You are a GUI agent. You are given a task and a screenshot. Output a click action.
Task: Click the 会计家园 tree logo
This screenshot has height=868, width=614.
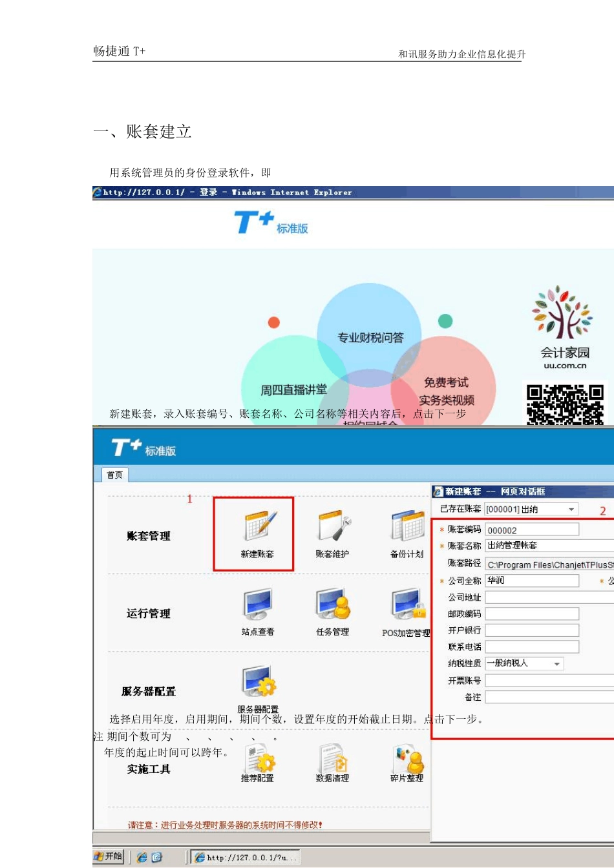(x=562, y=312)
